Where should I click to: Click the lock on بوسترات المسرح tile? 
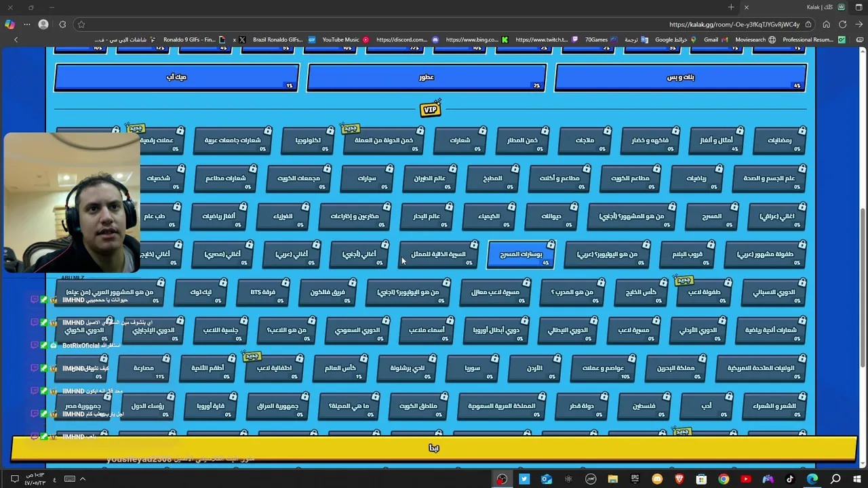click(x=551, y=245)
